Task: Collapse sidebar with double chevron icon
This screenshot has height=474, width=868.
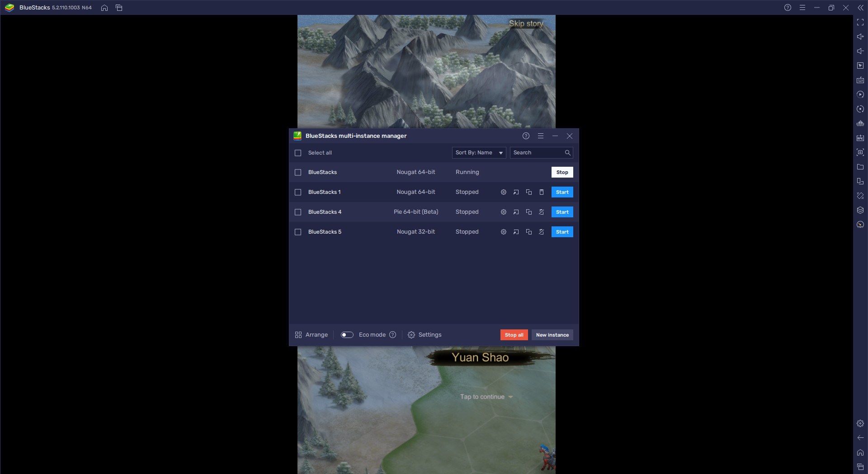Action: click(860, 8)
